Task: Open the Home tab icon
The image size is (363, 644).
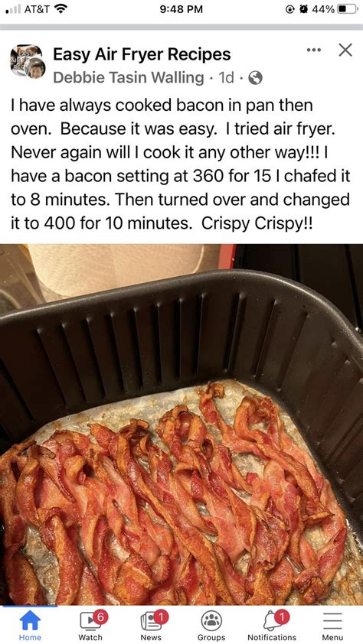Action: coord(30,620)
